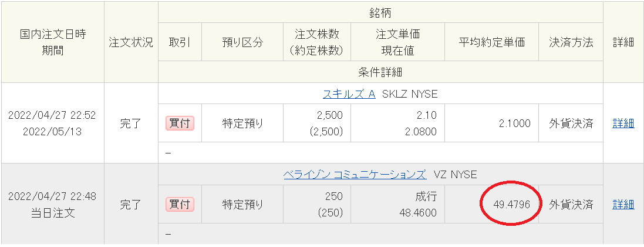Click the 注文株数 column header
Screen dimensions: 644x247
(316, 42)
